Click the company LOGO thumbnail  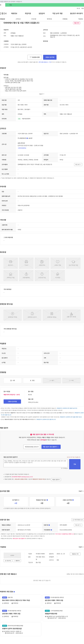point(12,555)
